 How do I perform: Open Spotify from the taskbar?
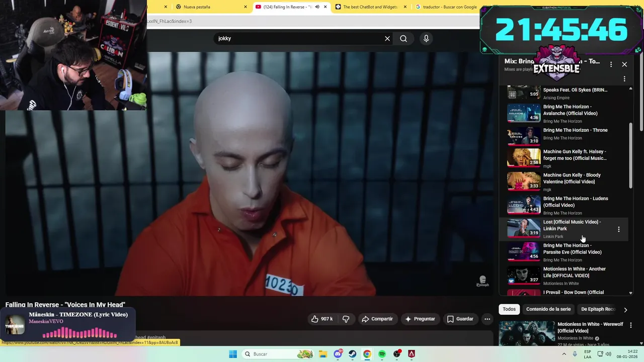382,354
